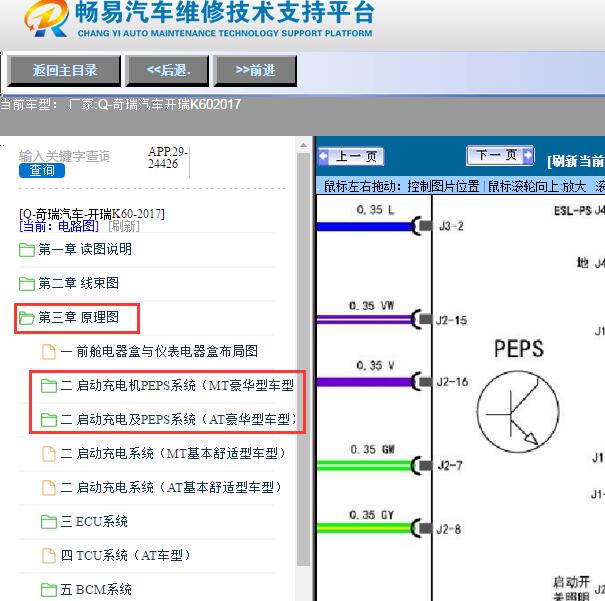Click document icon of MT基本舒适型车型 entry
This screenshot has width=605, height=601.
tap(49, 453)
